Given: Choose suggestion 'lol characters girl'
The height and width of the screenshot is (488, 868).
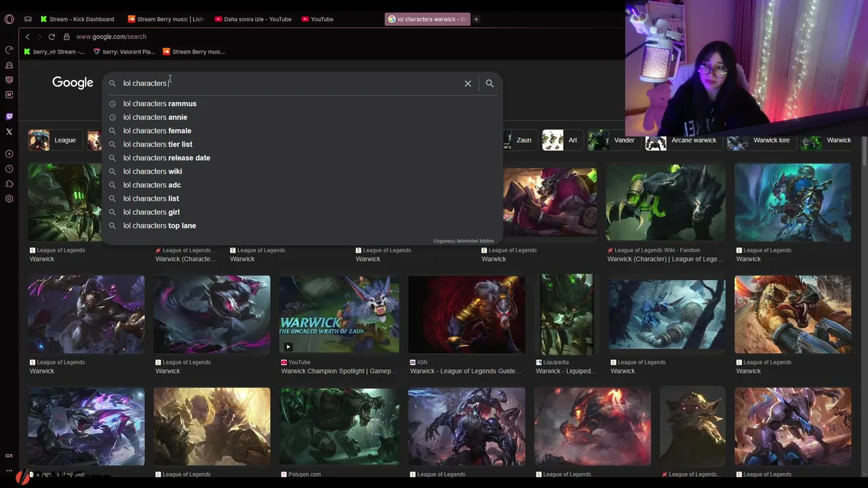Looking at the screenshot, I should [x=302, y=212].
